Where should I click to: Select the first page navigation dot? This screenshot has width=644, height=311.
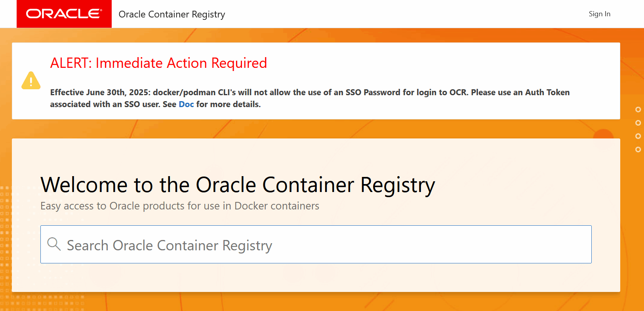pos(638,109)
